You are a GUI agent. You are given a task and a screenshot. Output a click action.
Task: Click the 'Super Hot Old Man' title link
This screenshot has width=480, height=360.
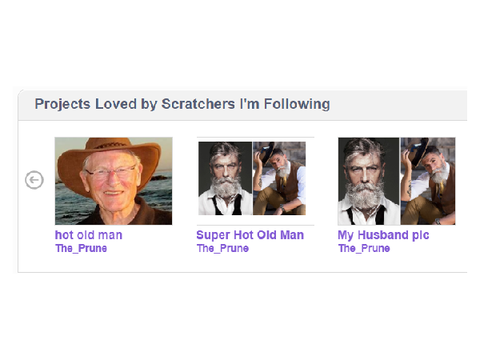(250, 235)
